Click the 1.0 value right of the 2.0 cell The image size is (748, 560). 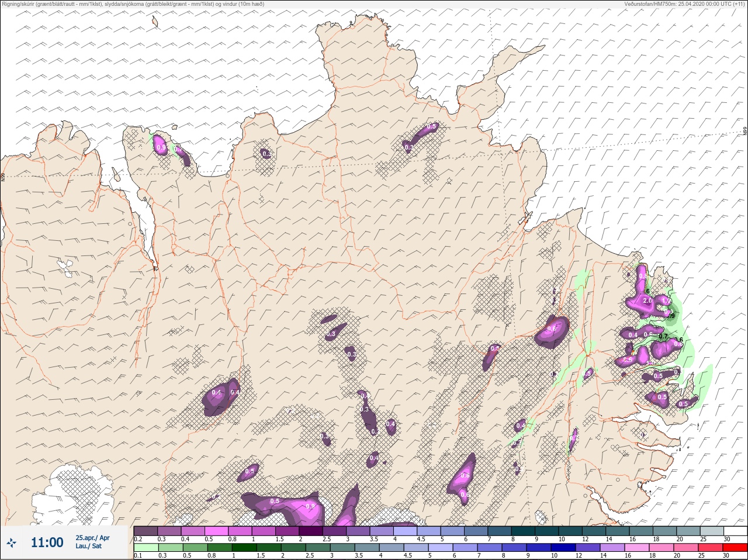click(x=666, y=302)
